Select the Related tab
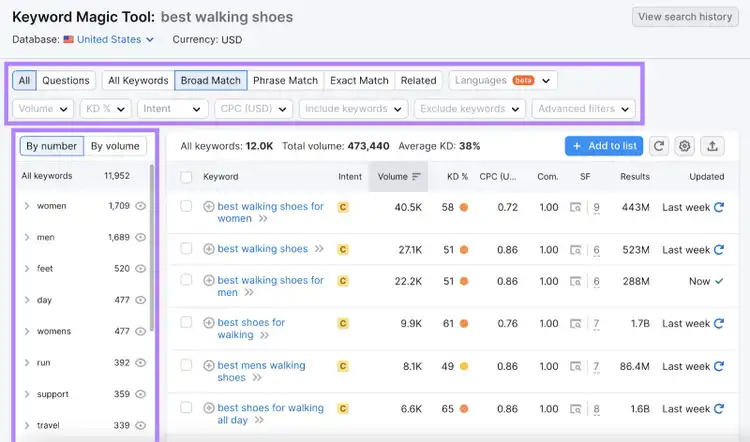This screenshot has height=442, width=750. point(419,80)
